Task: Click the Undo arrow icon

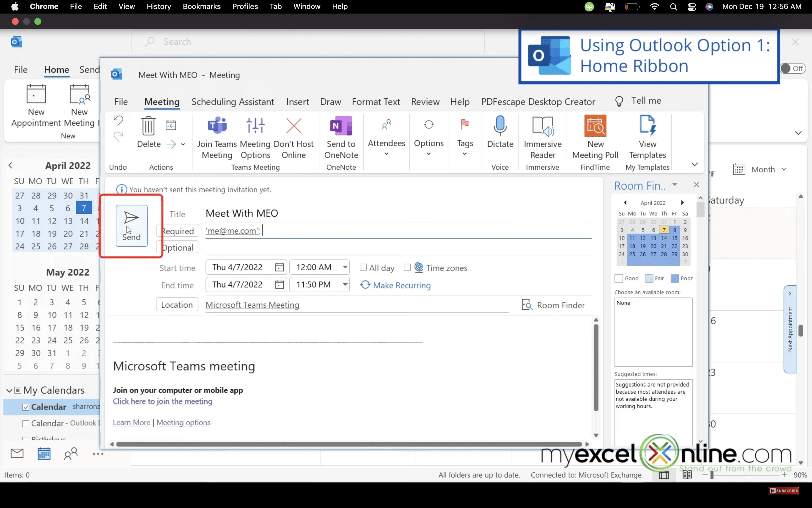Action: (x=118, y=120)
